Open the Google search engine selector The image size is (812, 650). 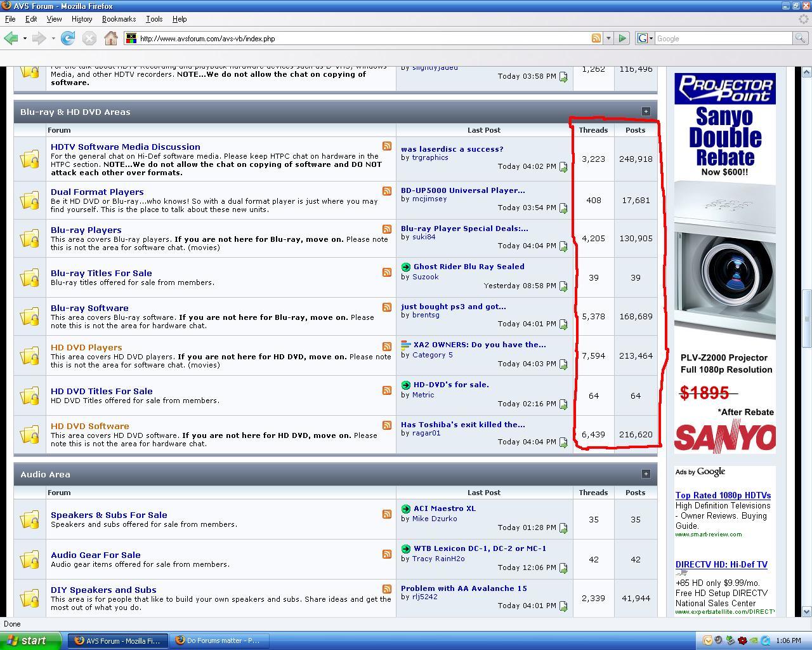pyautogui.click(x=645, y=38)
